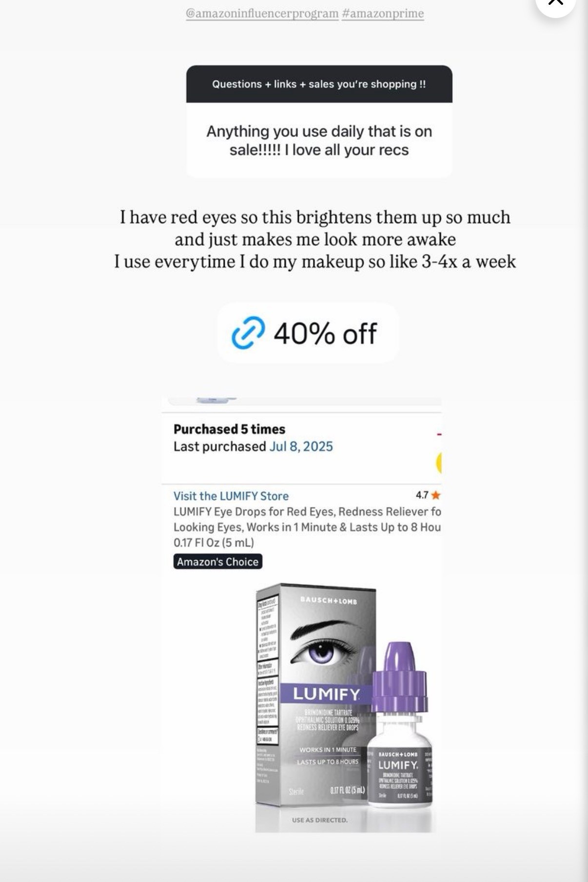Click the partially visible yellow button
Viewport: 588px width, 882px height.
pyautogui.click(x=439, y=463)
